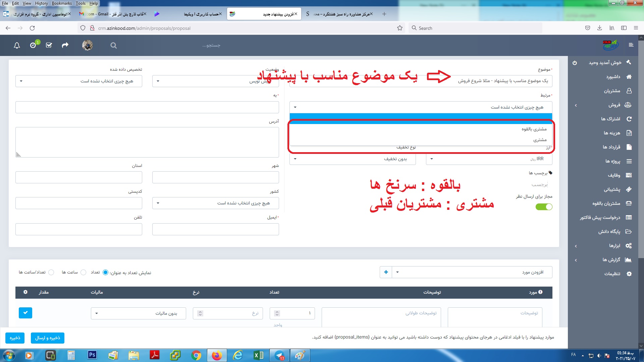Screen dimensions: 644x362
Task: Select the تعداد radio button
Action: click(105, 273)
